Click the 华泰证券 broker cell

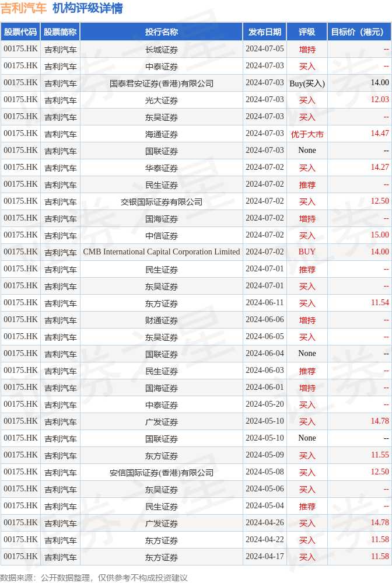(x=161, y=168)
